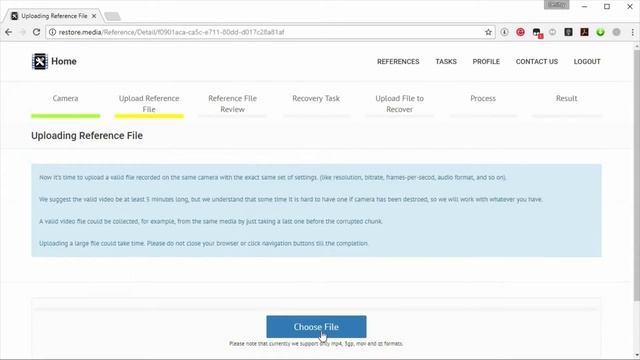Image resolution: width=640 pixels, height=360 pixels.
Task: Open the Chrome three-dot menu
Action: tap(633, 32)
